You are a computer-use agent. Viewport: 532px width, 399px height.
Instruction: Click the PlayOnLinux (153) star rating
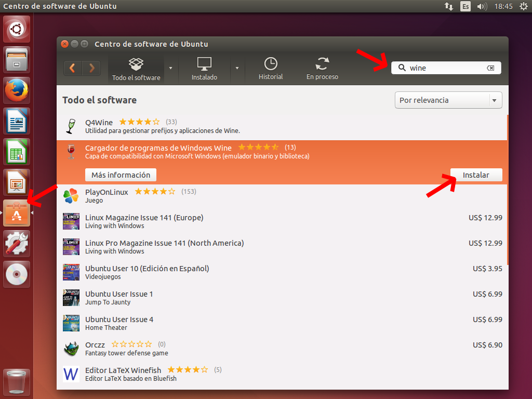pyautogui.click(x=155, y=191)
